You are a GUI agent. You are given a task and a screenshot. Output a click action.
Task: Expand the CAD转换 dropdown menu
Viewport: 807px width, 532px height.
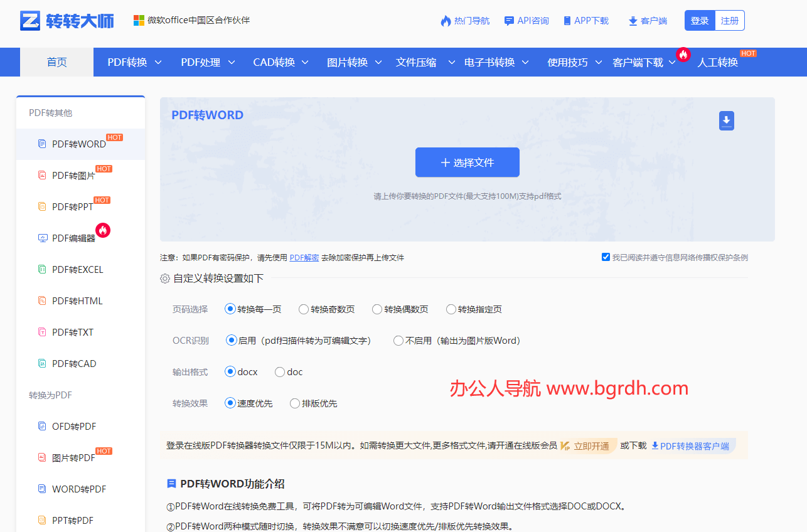pyautogui.click(x=280, y=62)
